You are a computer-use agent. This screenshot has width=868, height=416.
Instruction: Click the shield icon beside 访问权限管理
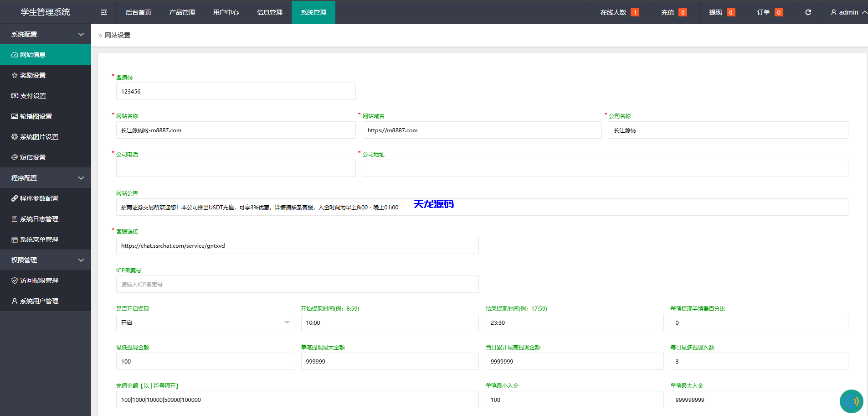pyautogui.click(x=15, y=281)
